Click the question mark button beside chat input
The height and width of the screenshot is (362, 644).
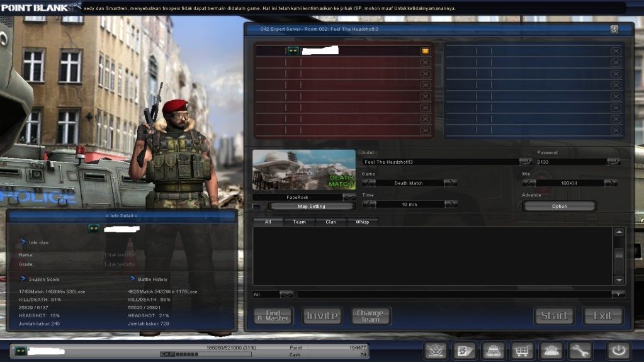(x=618, y=294)
